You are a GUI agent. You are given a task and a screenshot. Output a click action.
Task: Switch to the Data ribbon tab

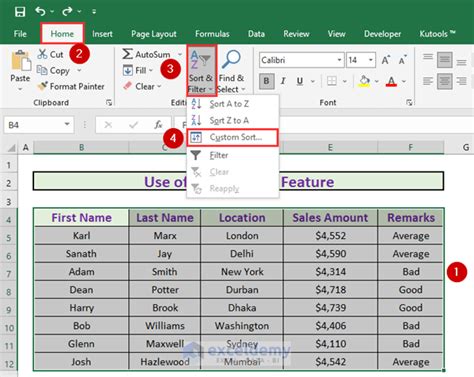[x=256, y=34]
